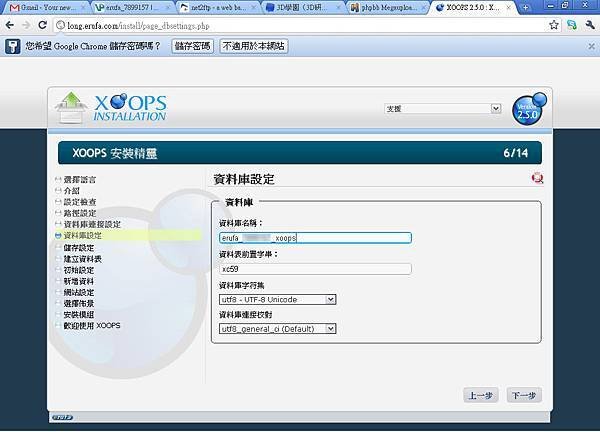Open the Chrome wrench settings menu

click(590, 26)
